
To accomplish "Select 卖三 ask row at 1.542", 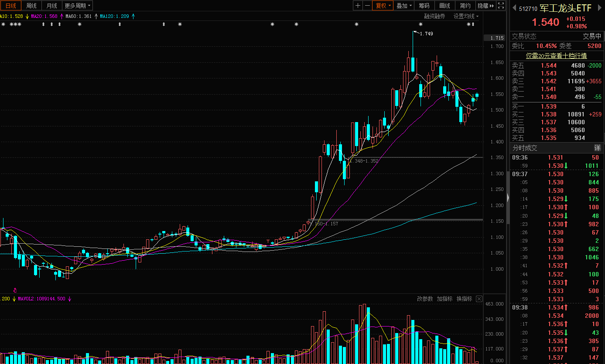I will (x=557, y=81).
